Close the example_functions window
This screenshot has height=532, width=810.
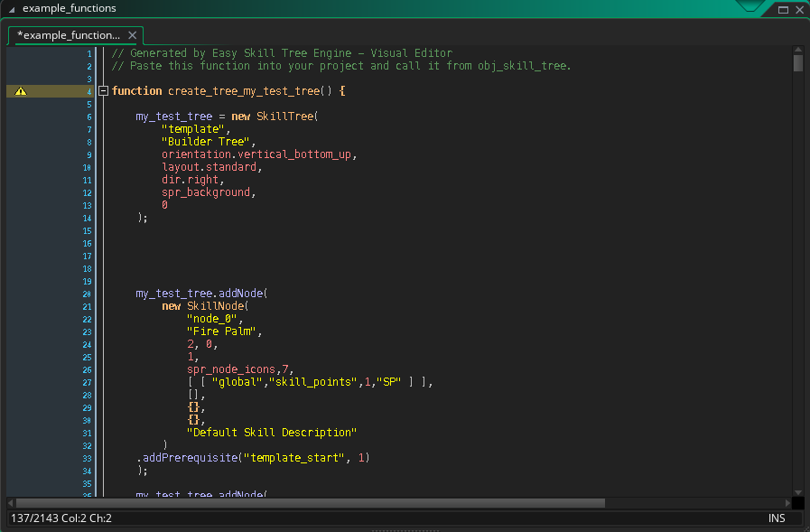800,9
